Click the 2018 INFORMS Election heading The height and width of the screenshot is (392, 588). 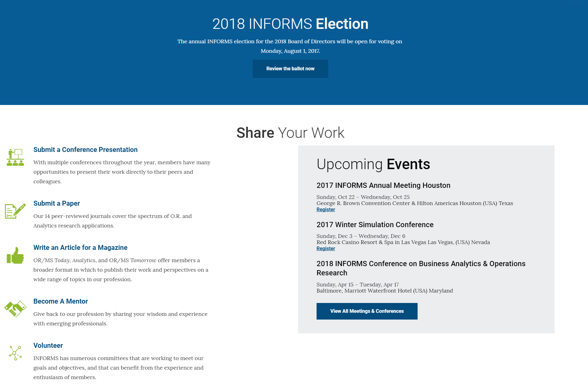point(290,24)
